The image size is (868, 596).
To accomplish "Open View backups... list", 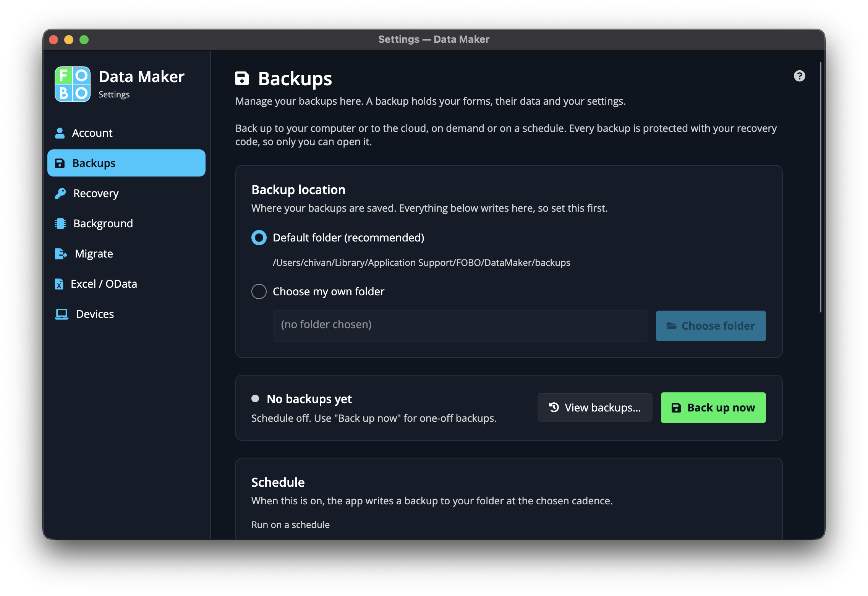I will pyautogui.click(x=595, y=407).
